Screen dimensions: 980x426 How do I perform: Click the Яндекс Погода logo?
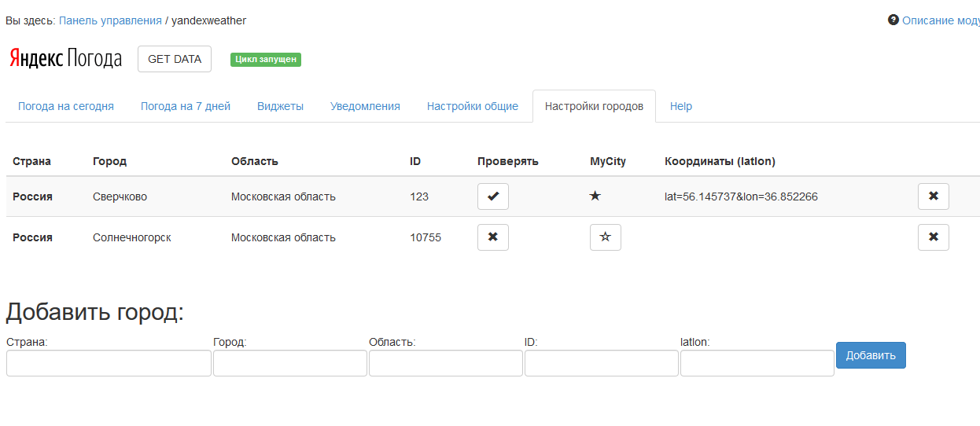[x=66, y=59]
